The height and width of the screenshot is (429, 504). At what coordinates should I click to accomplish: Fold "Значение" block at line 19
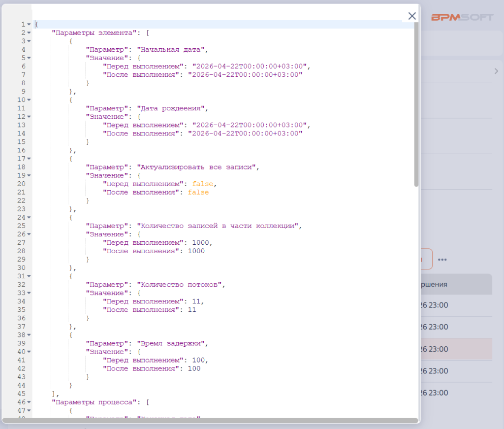click(29, 175)
